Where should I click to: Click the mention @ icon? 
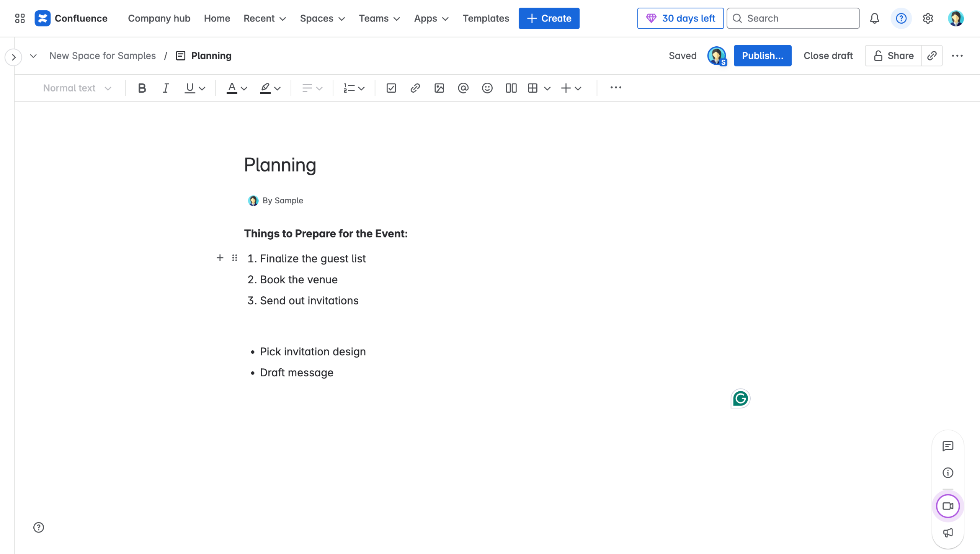point(463,88)
